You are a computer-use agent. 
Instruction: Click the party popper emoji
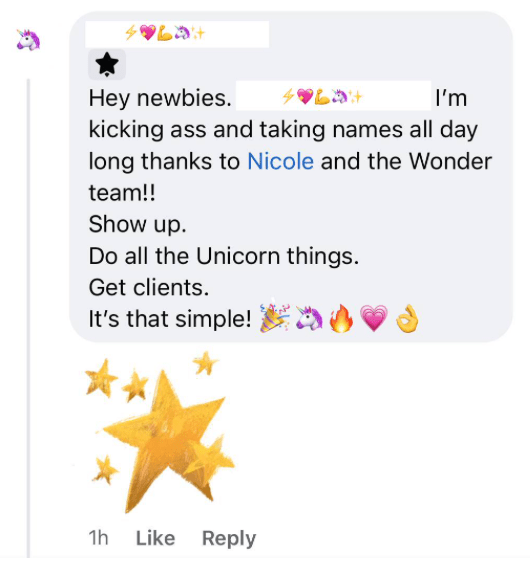point(274,318)
